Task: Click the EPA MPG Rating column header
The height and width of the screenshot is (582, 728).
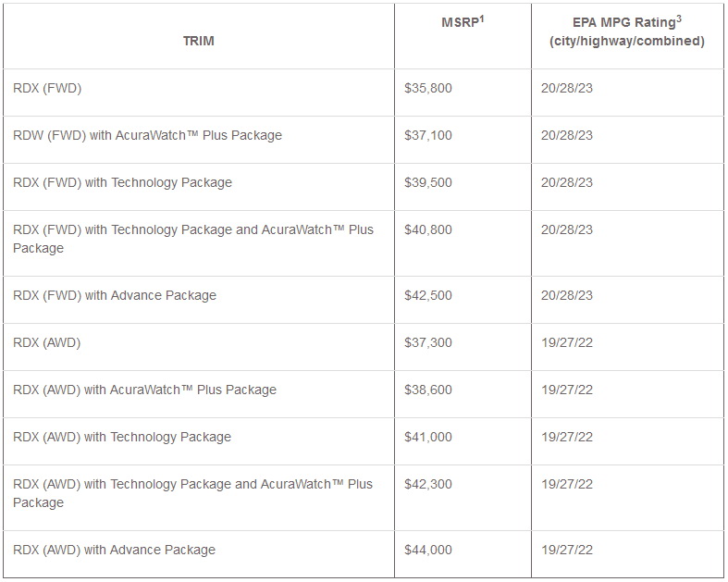Action: [626, 31]
